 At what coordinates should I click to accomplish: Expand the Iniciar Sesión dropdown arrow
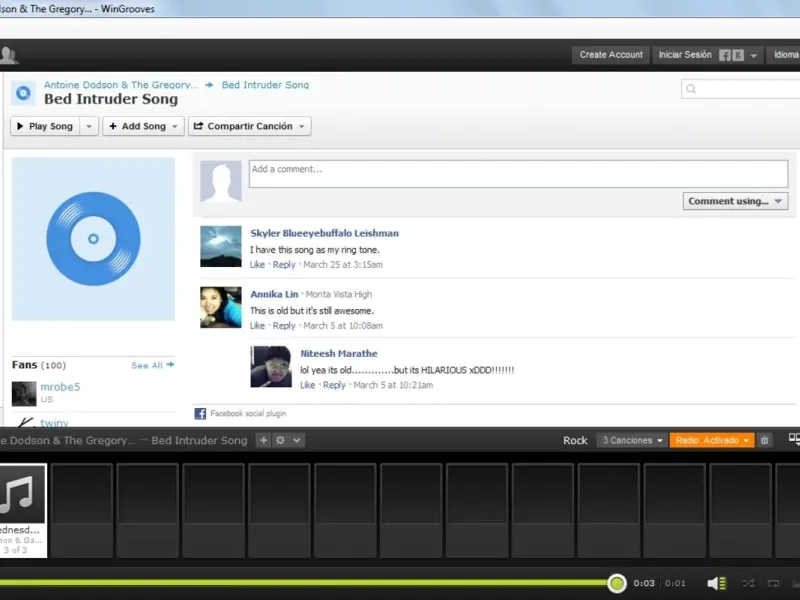(754, 55)
